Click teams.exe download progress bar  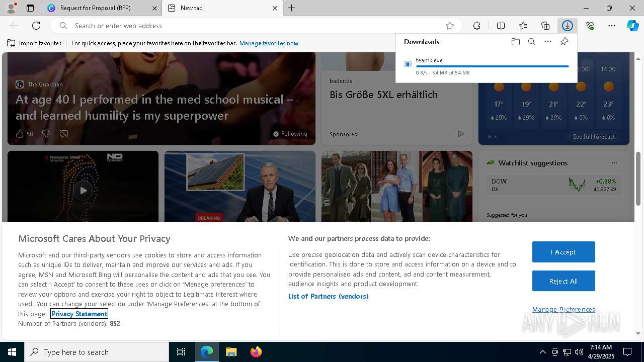(x=492, y=66)
